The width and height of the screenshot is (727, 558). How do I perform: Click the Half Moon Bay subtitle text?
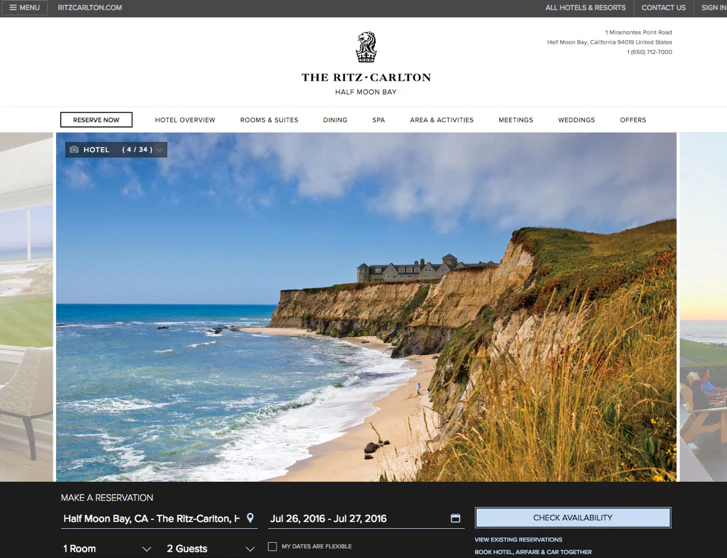(x=366, y=92)
